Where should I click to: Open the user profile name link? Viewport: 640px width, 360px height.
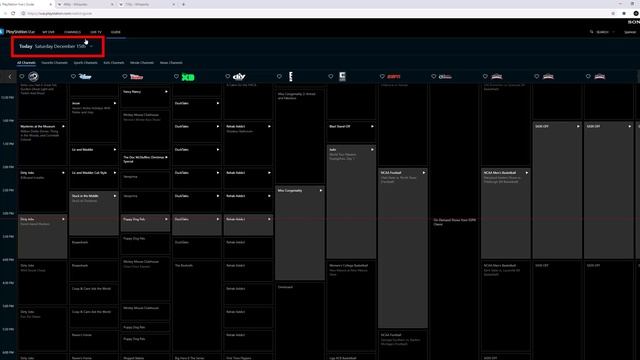pos(630,32)
